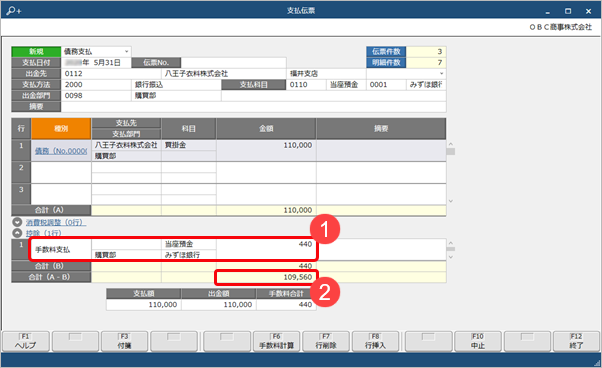Click the 手数料合計 value 440
602x368 pixels.
[286, 305]
